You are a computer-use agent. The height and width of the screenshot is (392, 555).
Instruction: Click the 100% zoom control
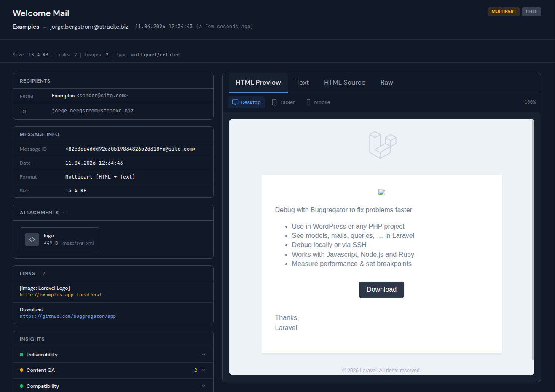coord(530,102)
